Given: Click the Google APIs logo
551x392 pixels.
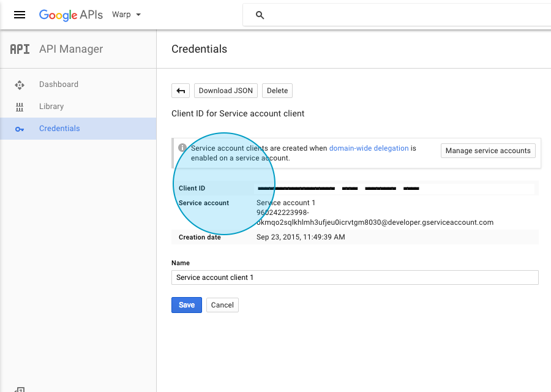Looking at the screenshot, I should tap(71, 15).
